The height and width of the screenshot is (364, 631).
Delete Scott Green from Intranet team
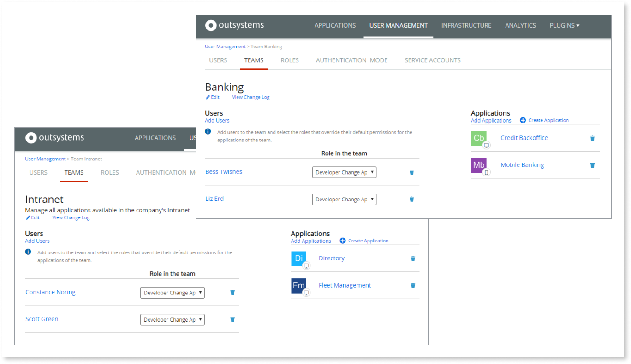pos(232,320)
